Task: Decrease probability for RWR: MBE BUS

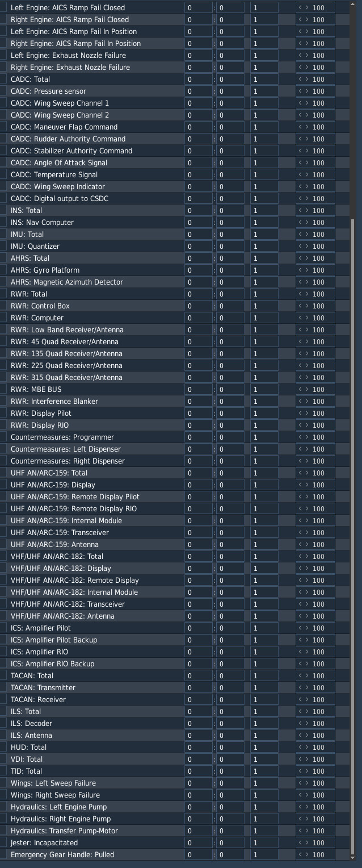Action: 301,389
